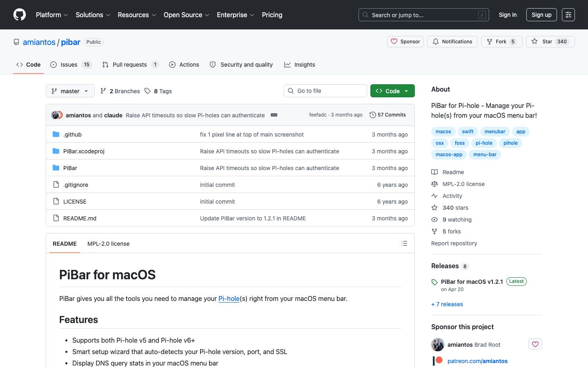Open the .github folder
This screenshot has height=368, width=588.
coord(72,135)
